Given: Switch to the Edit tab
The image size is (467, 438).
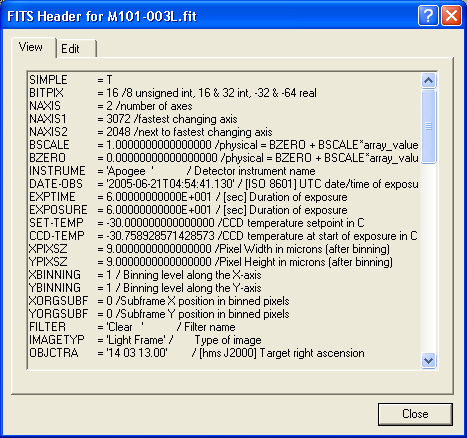Looking at the screenshot, I should click(76, 49).
